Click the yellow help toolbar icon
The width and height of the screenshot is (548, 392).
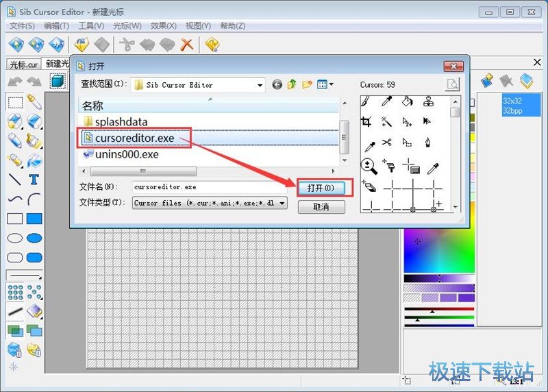212,45
